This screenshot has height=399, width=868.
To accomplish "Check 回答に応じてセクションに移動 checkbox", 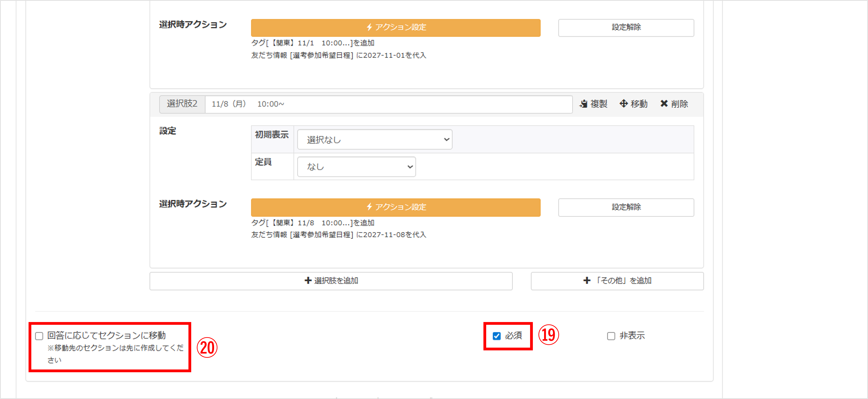I will (x=39, y=336).
